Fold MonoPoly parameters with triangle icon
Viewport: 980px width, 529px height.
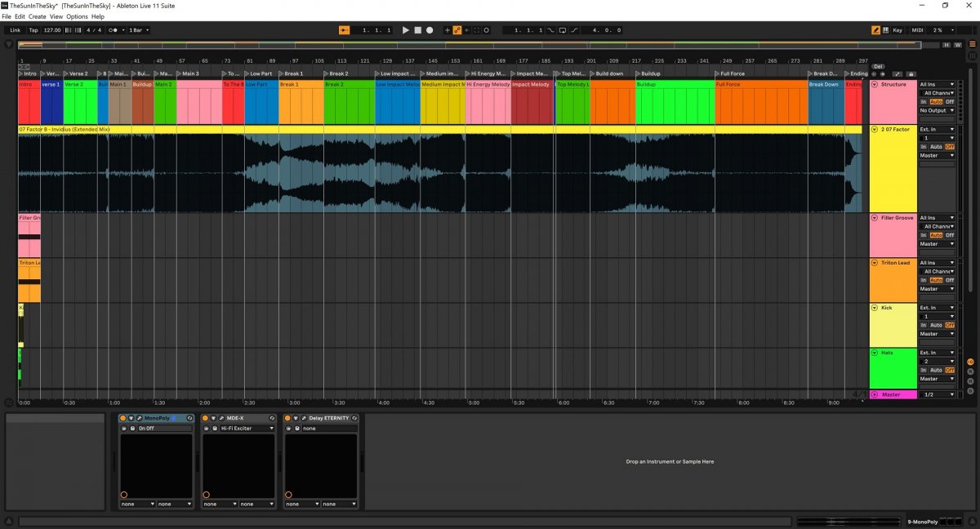[x=131, y=418]
